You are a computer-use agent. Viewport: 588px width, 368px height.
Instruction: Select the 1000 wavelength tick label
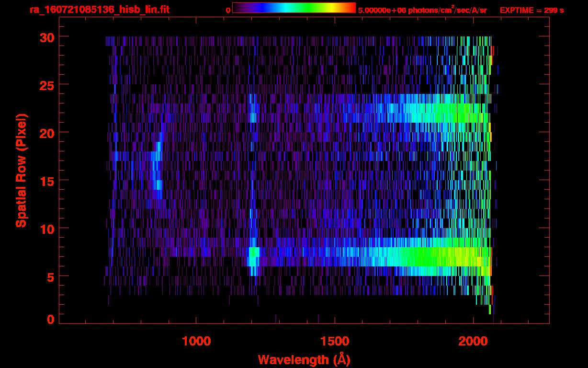pyautogui.click(x=196, y=341)
